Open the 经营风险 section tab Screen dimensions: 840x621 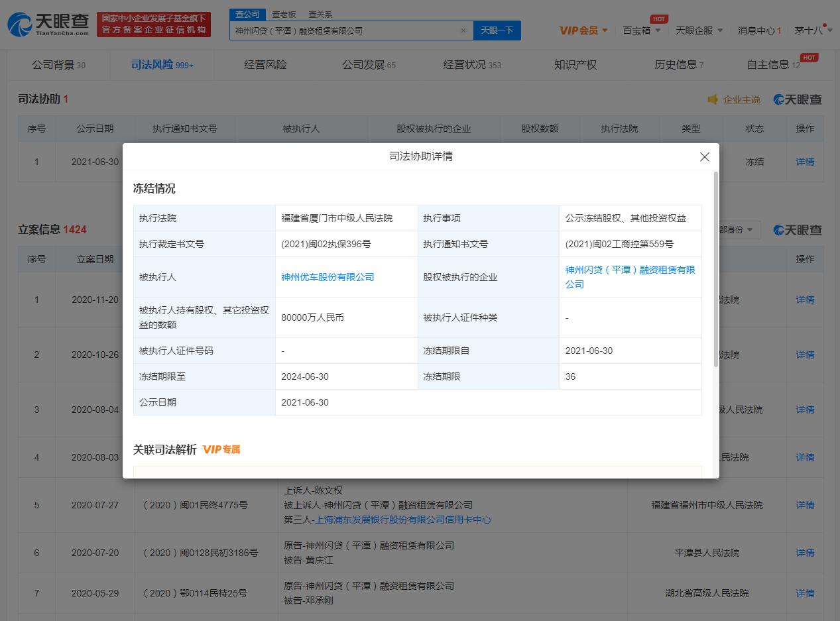tap(265, 64)
